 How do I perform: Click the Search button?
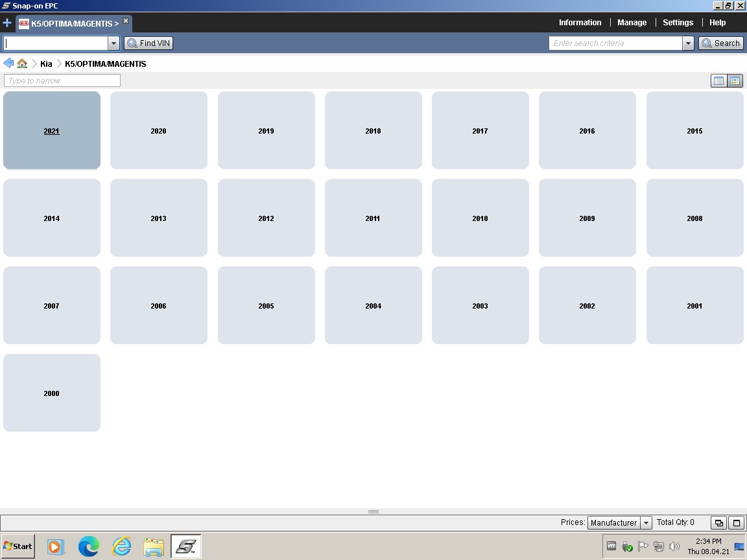click(721, 43)
